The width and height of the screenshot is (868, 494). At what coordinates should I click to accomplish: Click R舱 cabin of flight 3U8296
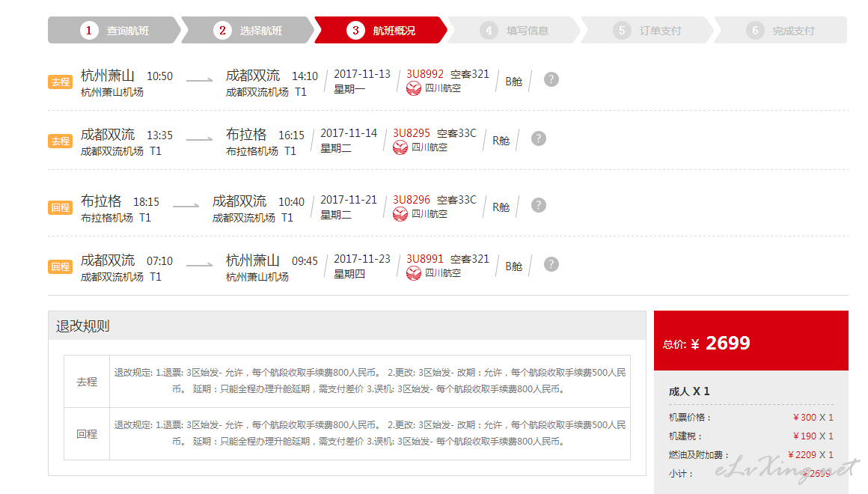(x=501, y=207)
